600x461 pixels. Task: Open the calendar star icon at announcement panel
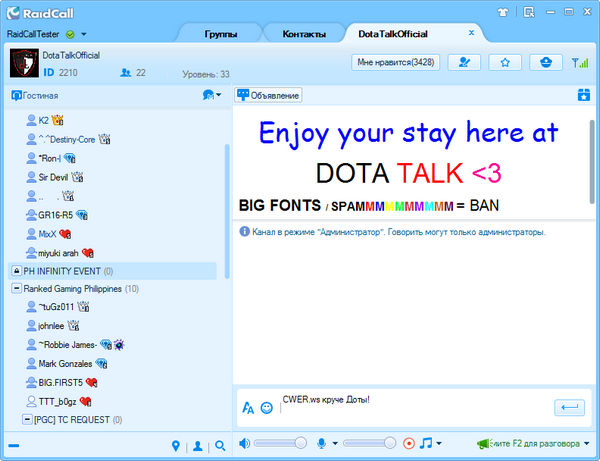[584, 95]
